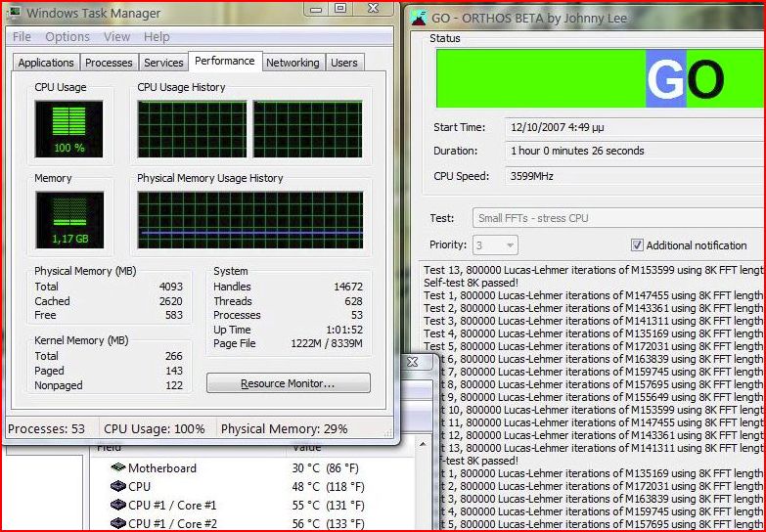Click the Motherboard sensor icon
The image size is (766, 532).
point(118,467)
